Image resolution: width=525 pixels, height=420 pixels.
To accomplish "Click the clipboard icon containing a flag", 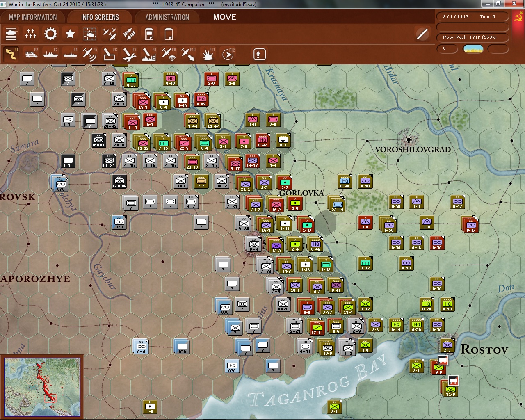I will point(149,34).
